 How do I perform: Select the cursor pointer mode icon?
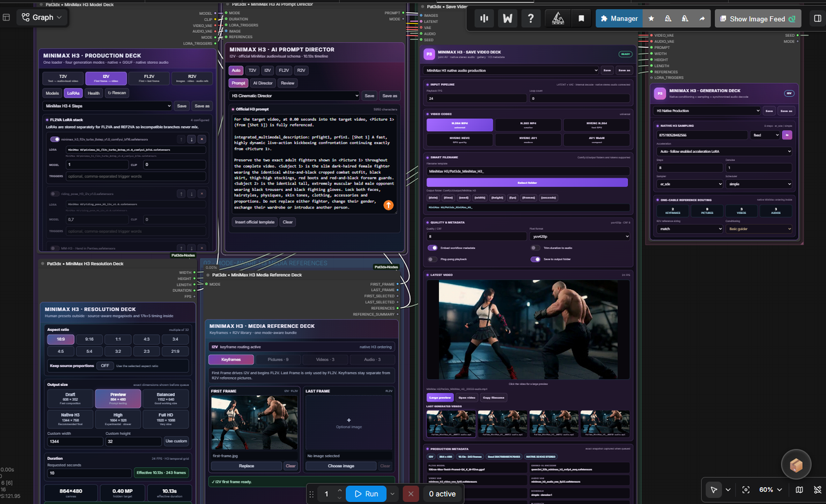pos(713,490)
